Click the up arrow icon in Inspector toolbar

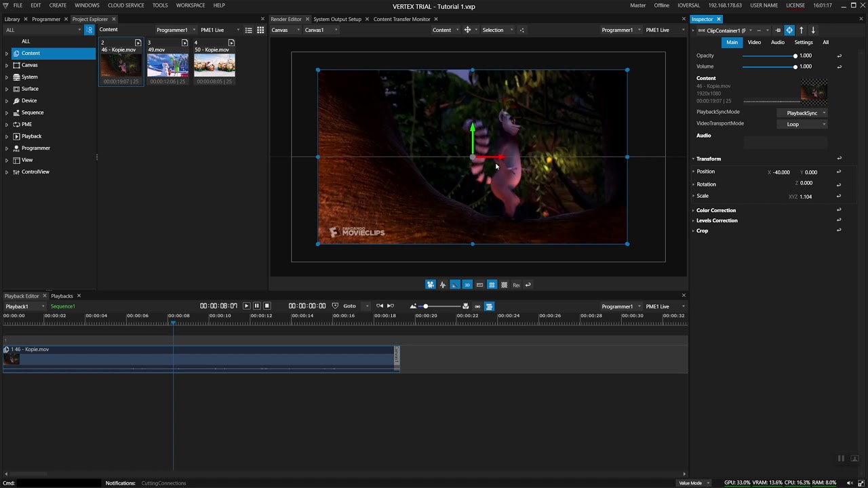(x=802, y=30)
